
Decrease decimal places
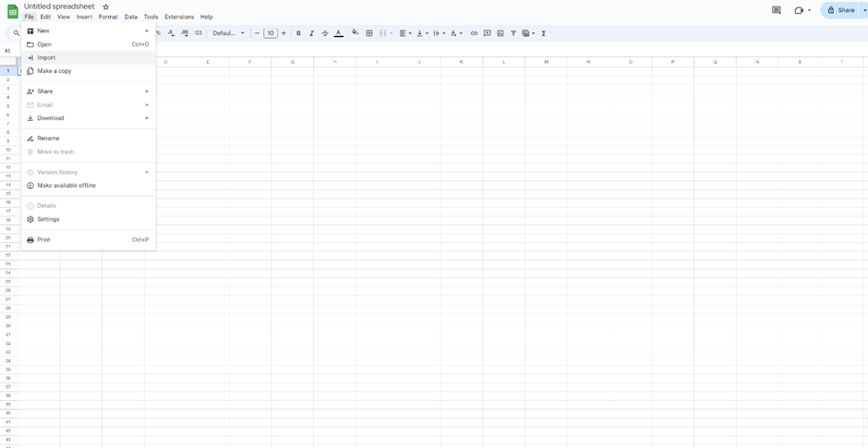pyautogui.click(x=171, y=33)
